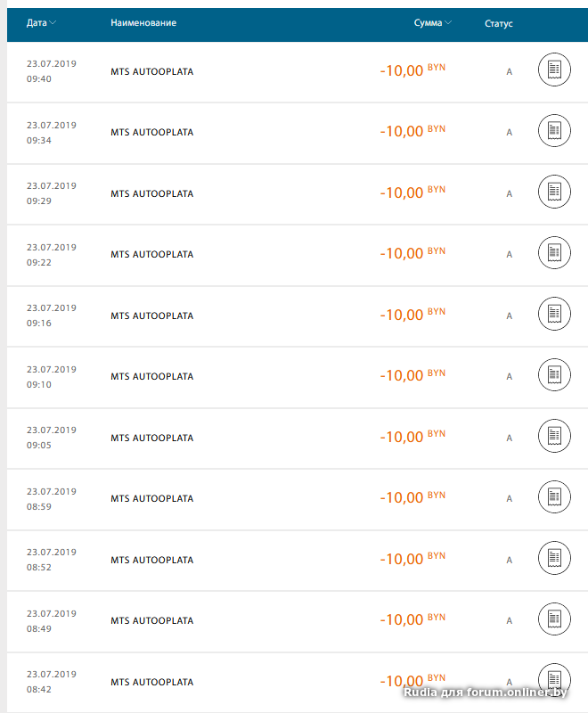Sort transactions by the Дата column

41,22
